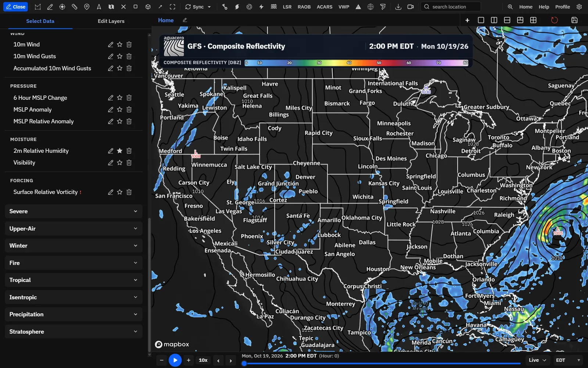The height and width of the screenshot is (368, 588).
Task: Save the layout with floppy icon
Action: coord(574,20)
